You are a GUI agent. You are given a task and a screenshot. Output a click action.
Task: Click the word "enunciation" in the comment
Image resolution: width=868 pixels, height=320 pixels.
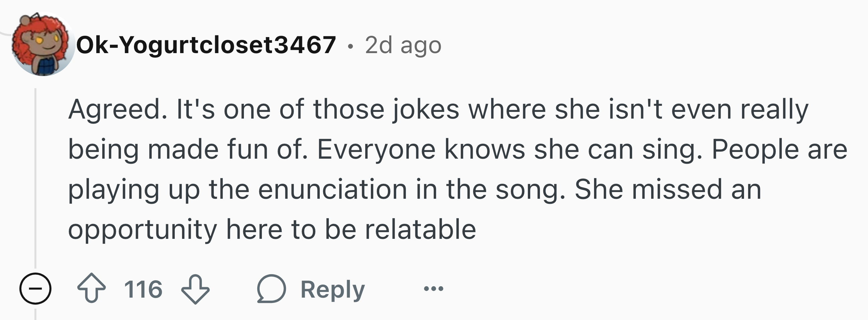pos(332,189)
